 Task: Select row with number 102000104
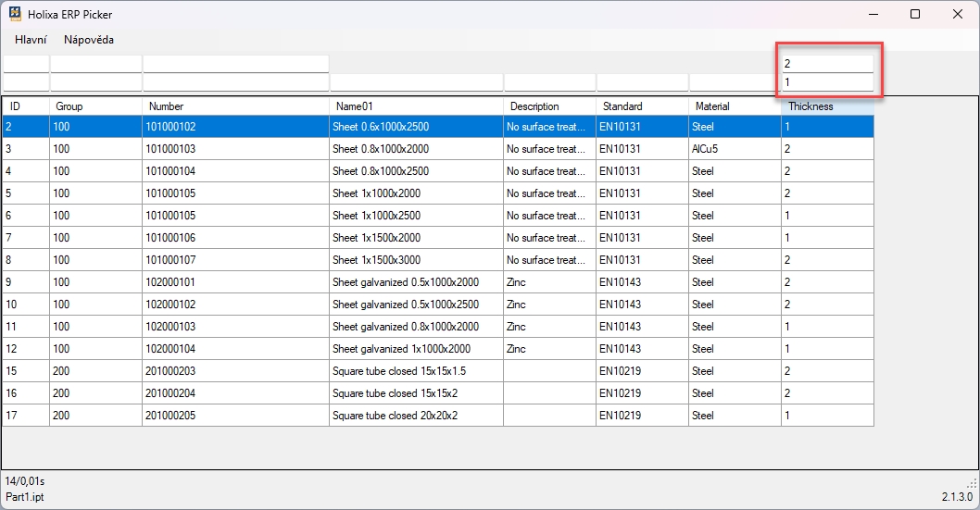(x=235, y=349)
